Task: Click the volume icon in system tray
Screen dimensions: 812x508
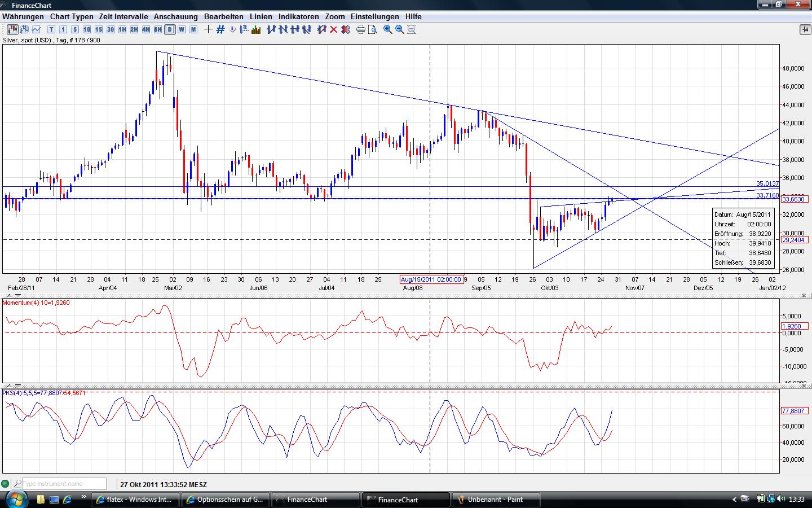Action: pyautogui.click(x=781, y=499)
